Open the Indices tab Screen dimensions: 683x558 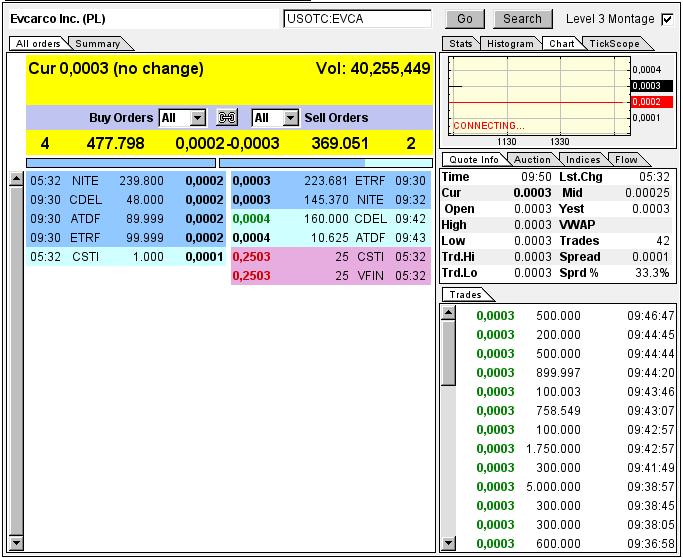(x=583, y=159)
